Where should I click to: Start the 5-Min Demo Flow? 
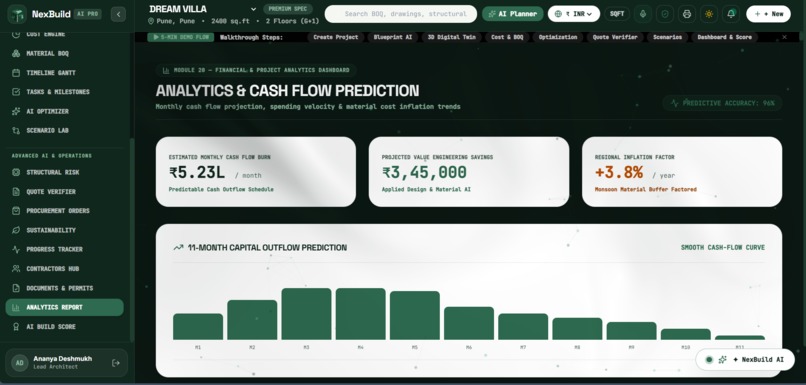coord(180,37)
